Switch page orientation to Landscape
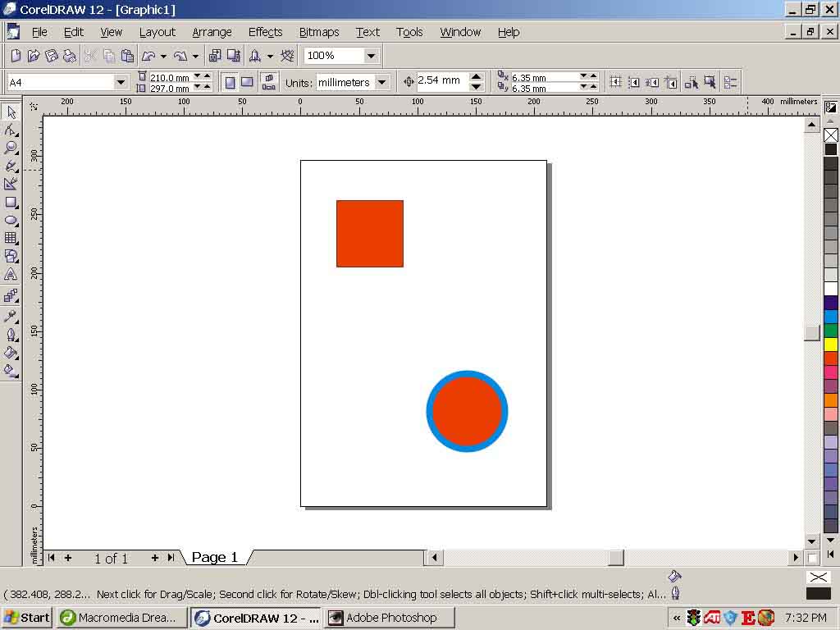 247,83
